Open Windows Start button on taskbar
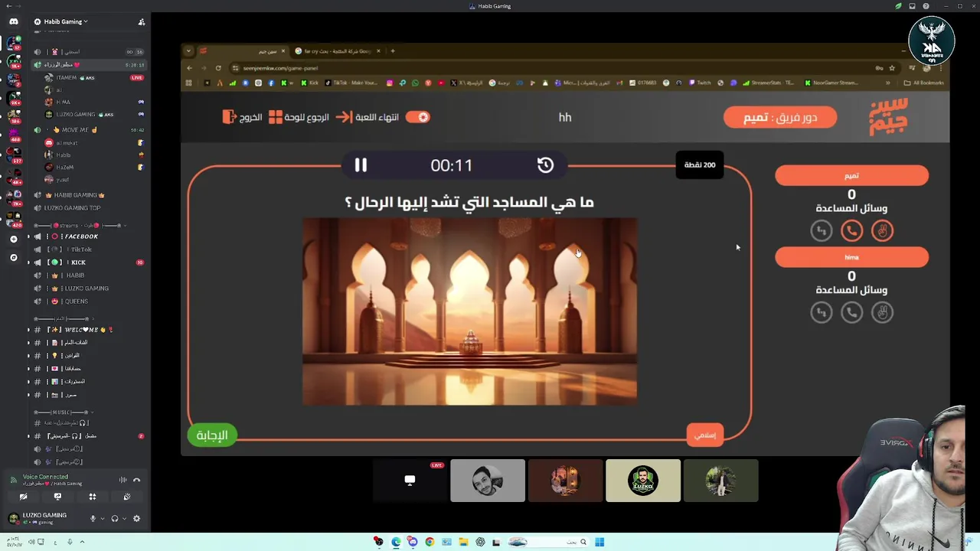 [599, 542]
